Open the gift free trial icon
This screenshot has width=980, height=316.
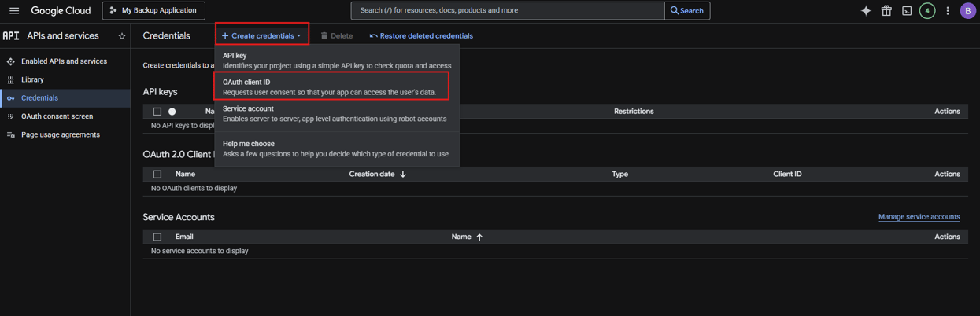886,11
